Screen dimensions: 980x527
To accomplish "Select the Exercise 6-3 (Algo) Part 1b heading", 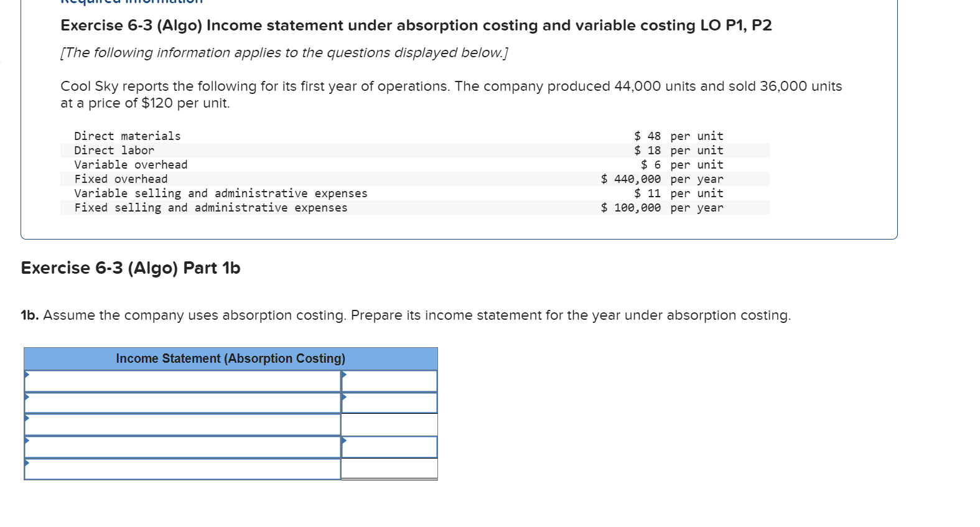I will (130, 268).
